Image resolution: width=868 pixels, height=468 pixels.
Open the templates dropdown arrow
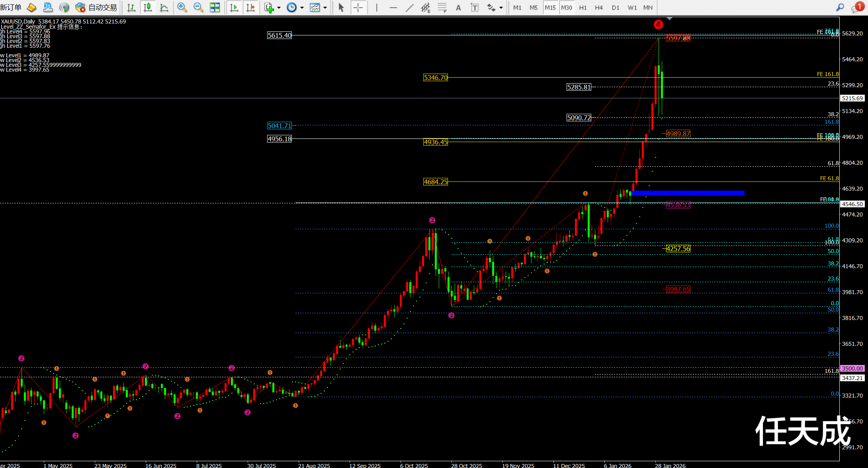325,7
